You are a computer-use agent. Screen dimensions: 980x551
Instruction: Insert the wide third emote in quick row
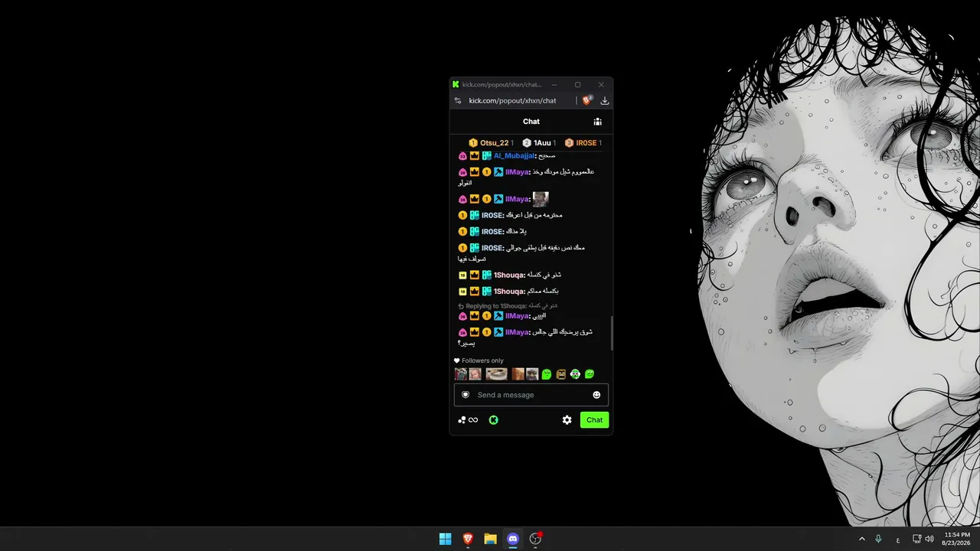click(496, 374)
